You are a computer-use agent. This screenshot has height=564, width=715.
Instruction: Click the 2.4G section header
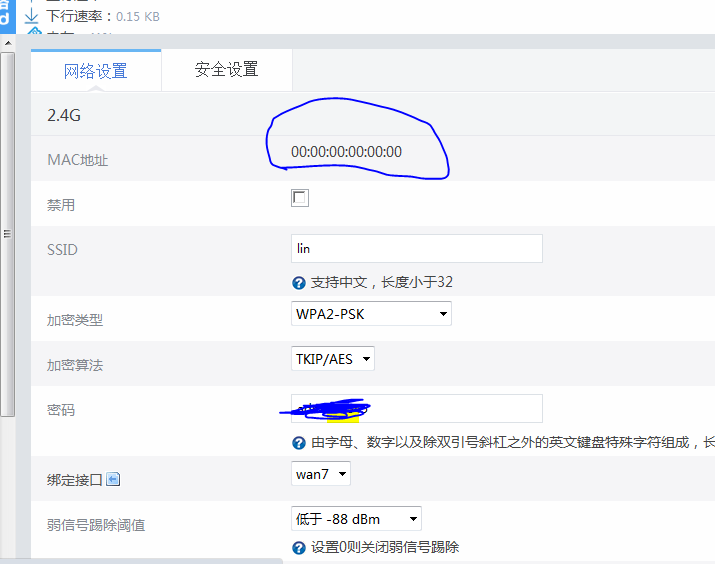coord(64,115)
